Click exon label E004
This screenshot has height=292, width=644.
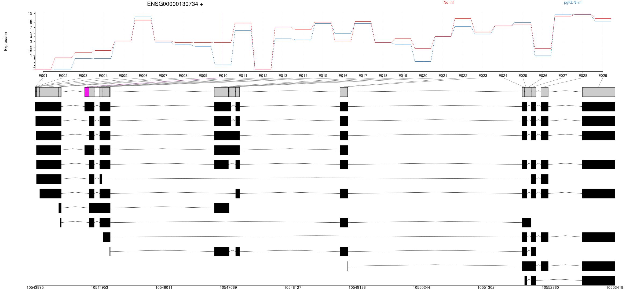click(x=103, y=76)
